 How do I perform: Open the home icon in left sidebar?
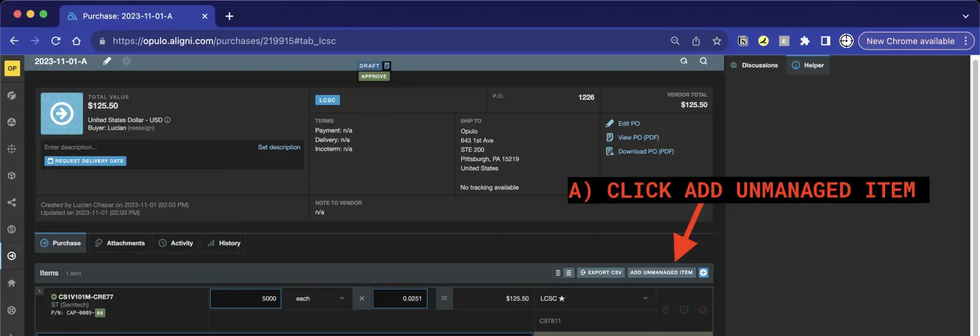click(x=12, y=283)
